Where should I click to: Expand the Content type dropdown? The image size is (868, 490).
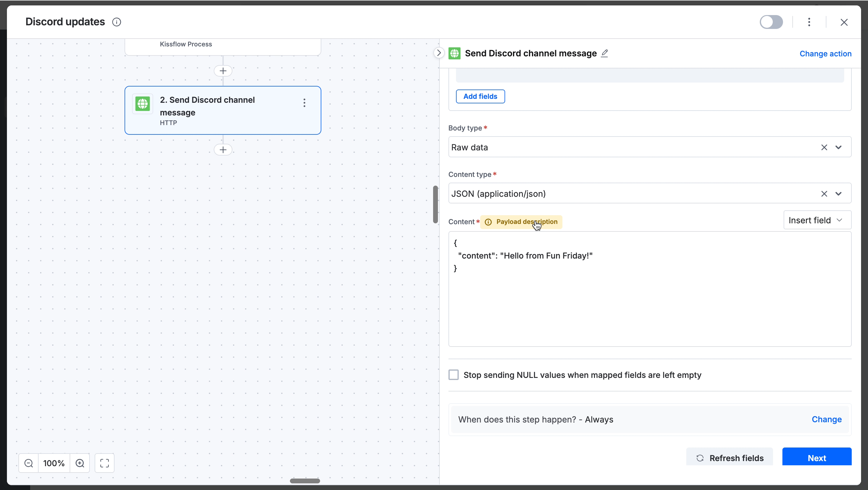coord(838,194)
